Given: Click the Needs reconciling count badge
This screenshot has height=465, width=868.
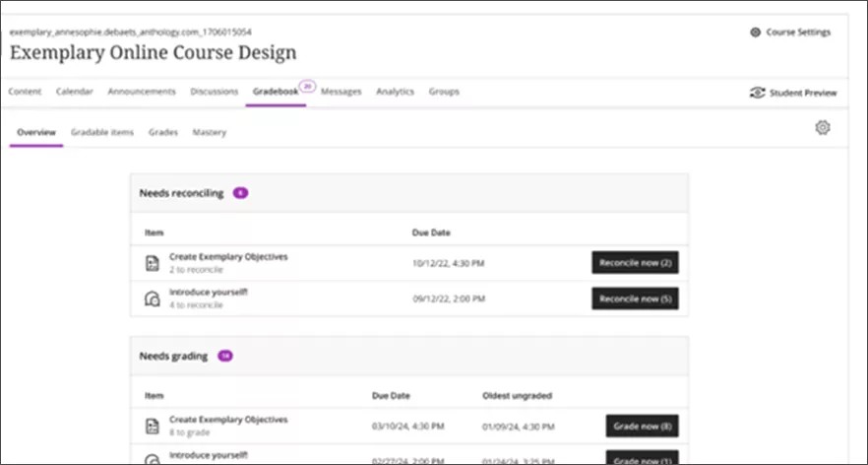Looking at the screenshot, I should (240, 193).
